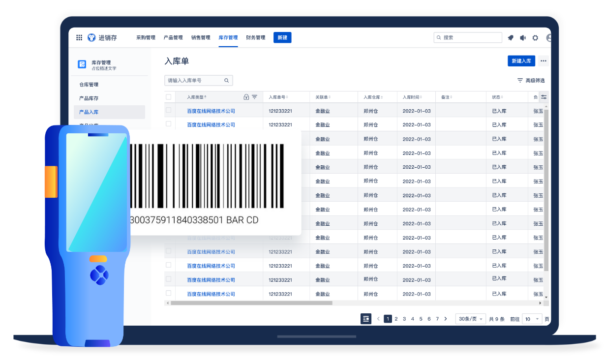
Task: Click the table layout icon near pagination
Action: tap(366, 319)
